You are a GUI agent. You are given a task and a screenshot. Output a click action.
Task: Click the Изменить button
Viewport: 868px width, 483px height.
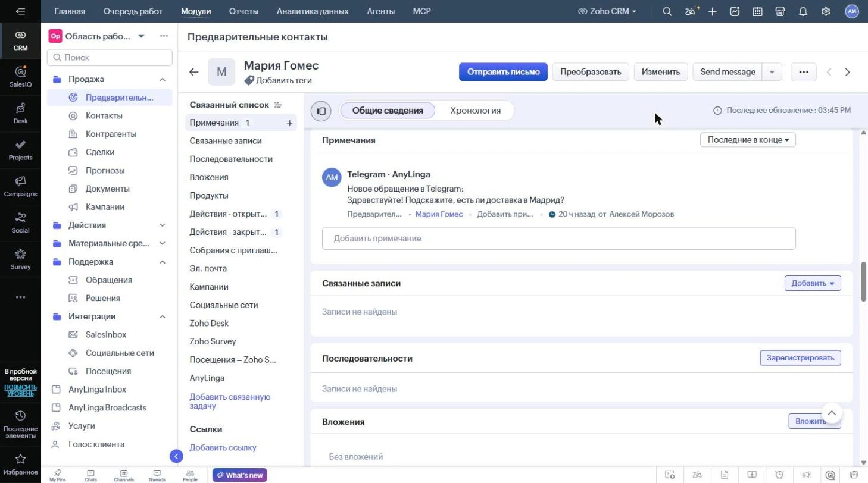point(661,72)
